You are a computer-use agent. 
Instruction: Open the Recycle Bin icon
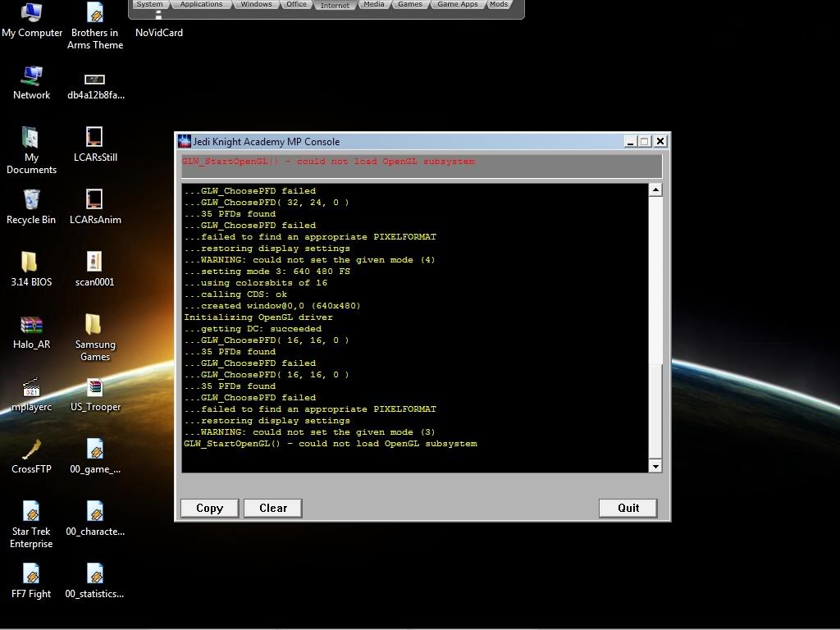31,207
